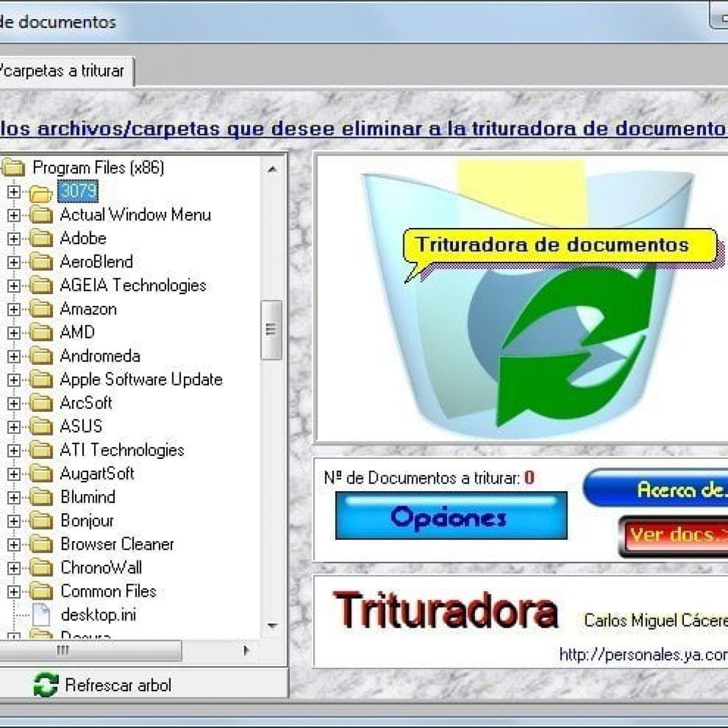Expand the Common Files node
This screenshot has width=728, height=728.
coord(14,591)
